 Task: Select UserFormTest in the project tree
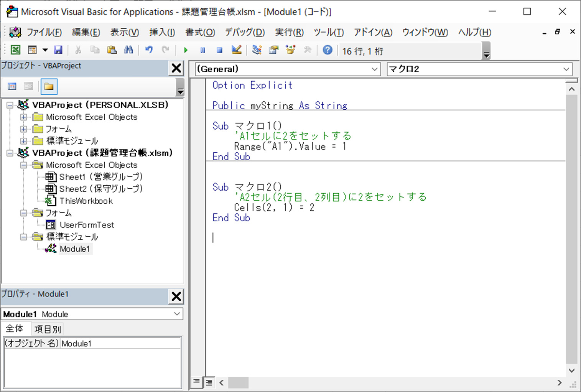86,225
